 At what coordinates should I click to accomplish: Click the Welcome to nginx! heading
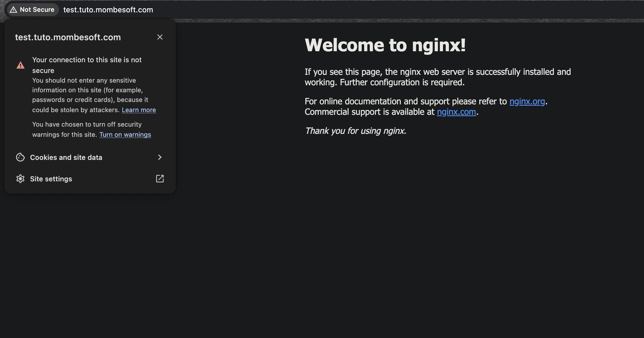385,45
